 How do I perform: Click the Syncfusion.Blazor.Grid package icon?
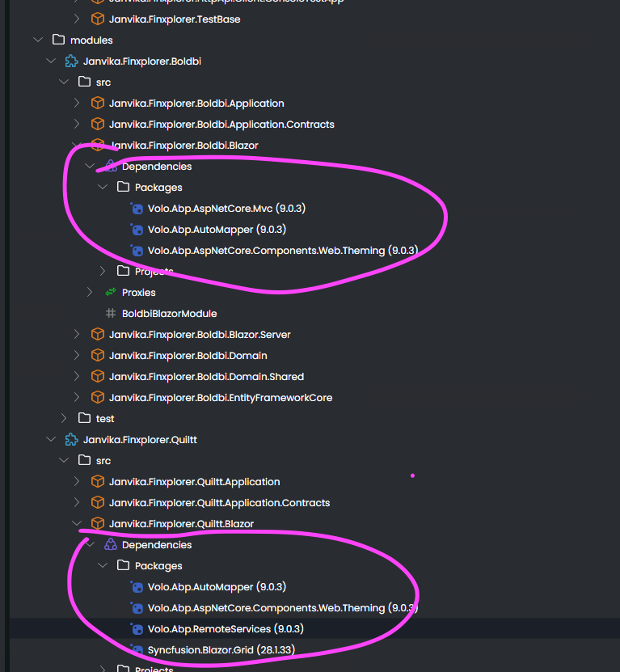pyautogui.click(x=137, y=649)
